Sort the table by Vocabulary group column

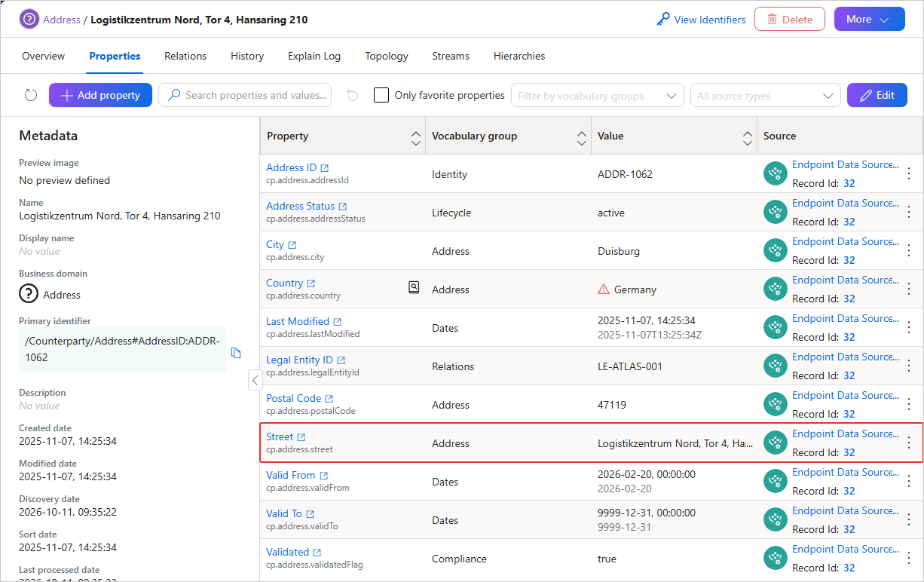click(581, 137)
